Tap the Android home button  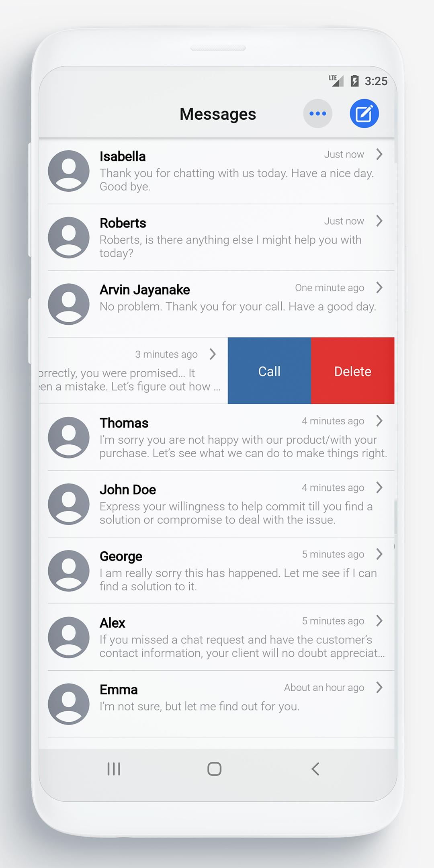[x=214, y=769]
